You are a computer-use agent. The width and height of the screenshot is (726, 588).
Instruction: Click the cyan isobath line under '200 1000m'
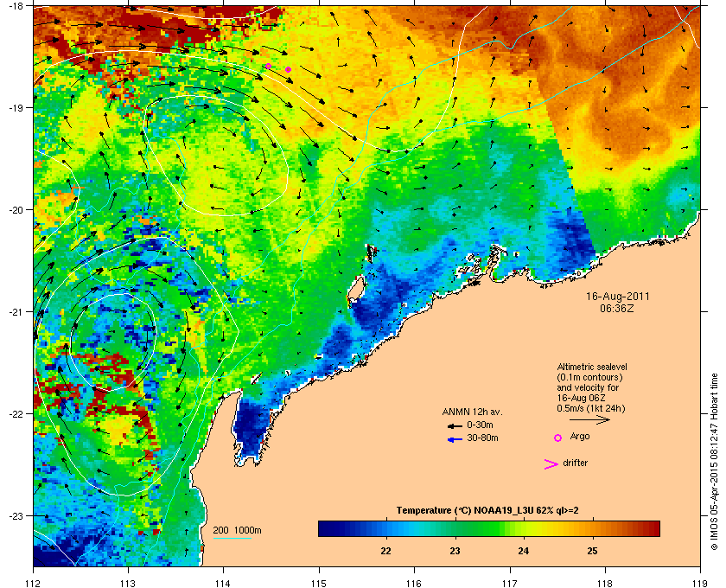point(232,538)
